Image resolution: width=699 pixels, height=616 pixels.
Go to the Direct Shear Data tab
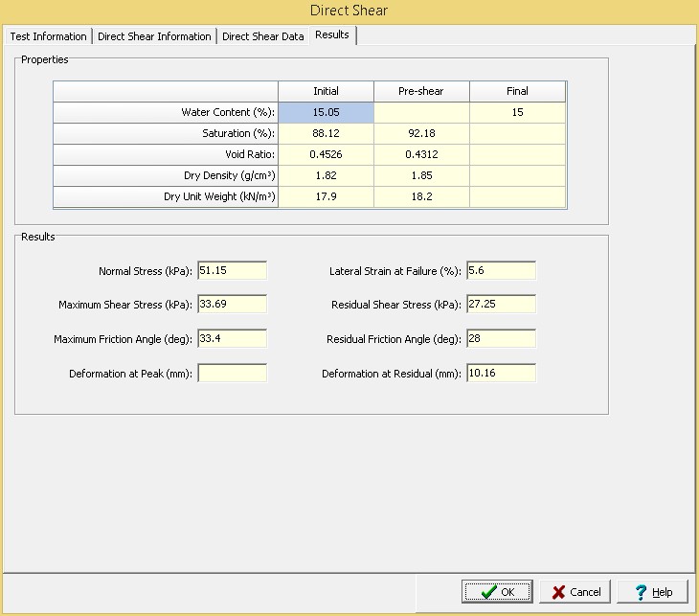pyautogui.click(x=262, y=36)
